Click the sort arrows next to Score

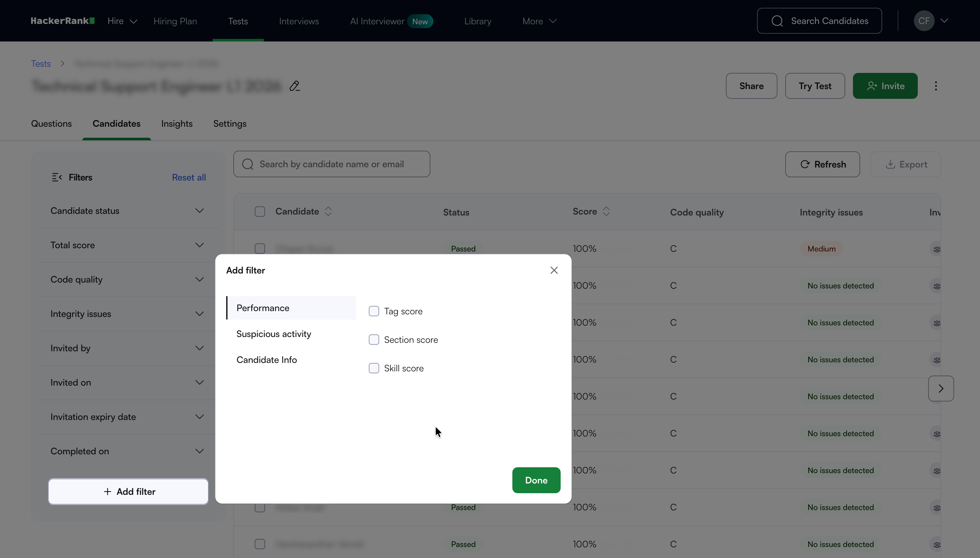point(606,211)
